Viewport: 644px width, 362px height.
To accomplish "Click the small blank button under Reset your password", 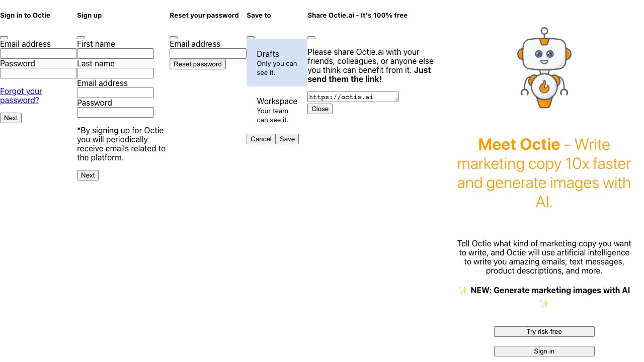I will tap(174, 38).
